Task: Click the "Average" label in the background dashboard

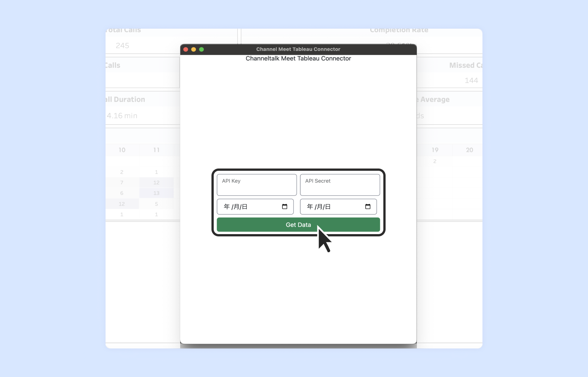Action: pos(435,100)
